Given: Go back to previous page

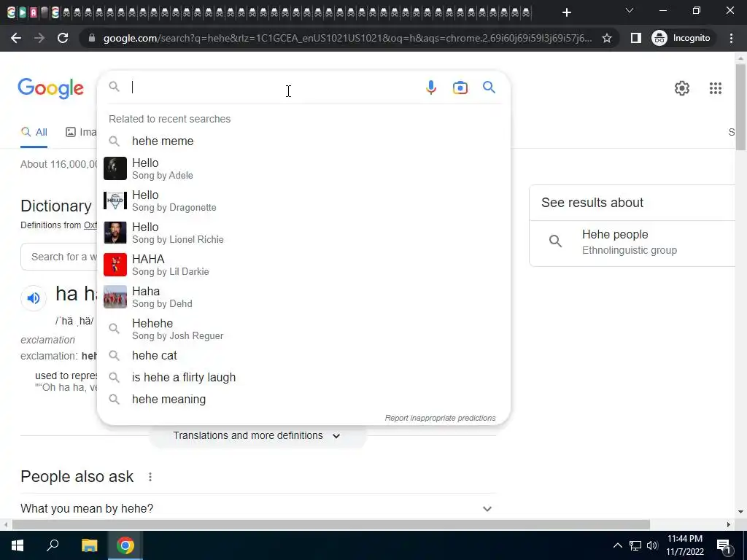Looking at the screenshot, I should (16, 38).
